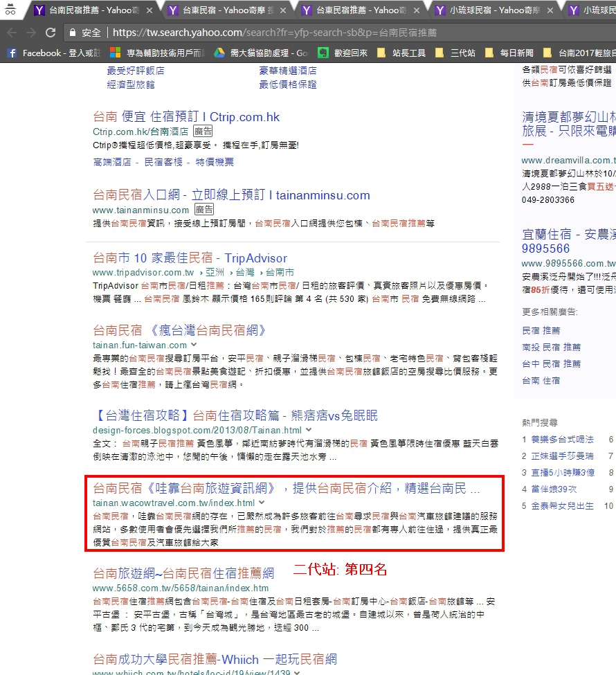
Task: Close the 台東民宿 tab
Action: tap(283, 10)
